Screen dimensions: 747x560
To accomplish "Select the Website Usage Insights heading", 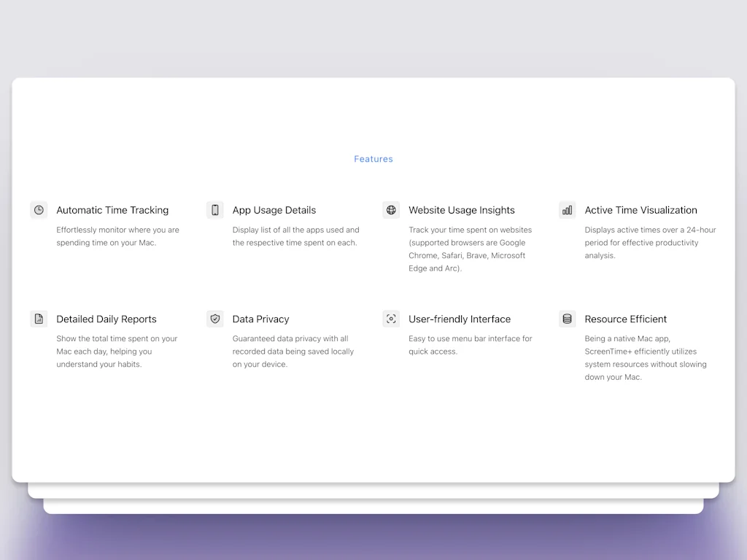I will click(462, 210).
